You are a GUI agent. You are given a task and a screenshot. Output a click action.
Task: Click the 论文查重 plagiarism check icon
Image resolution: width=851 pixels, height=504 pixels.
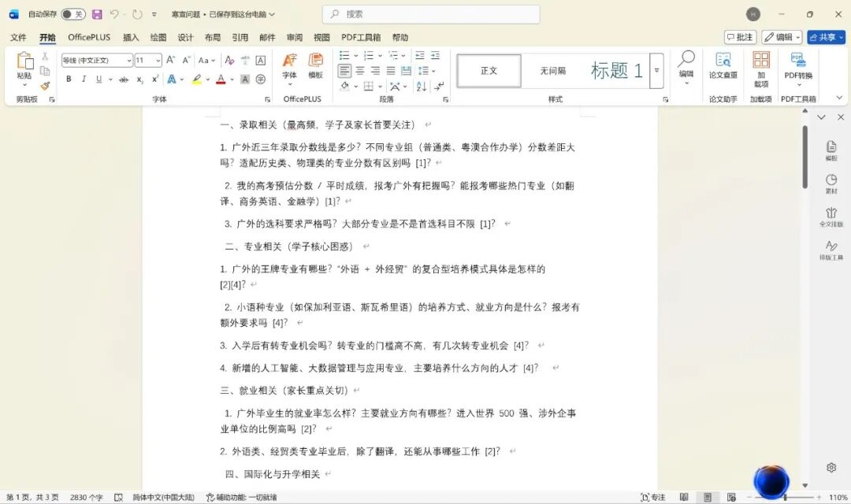pyautogui.click(x=723, y=65)
